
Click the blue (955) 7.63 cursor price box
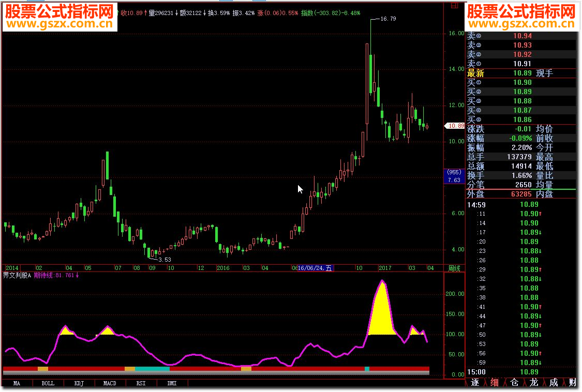(454, 176)
